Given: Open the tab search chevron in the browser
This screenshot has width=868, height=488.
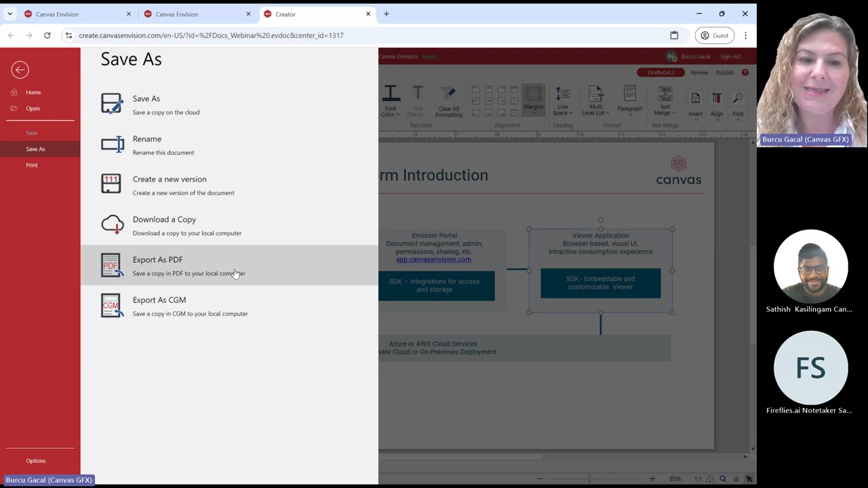Looking at the screenshot, I should point(9,14).
